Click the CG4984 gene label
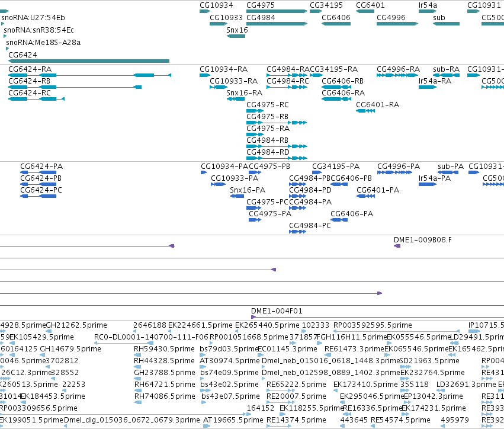The image size is (504, 429). (261, 18)
